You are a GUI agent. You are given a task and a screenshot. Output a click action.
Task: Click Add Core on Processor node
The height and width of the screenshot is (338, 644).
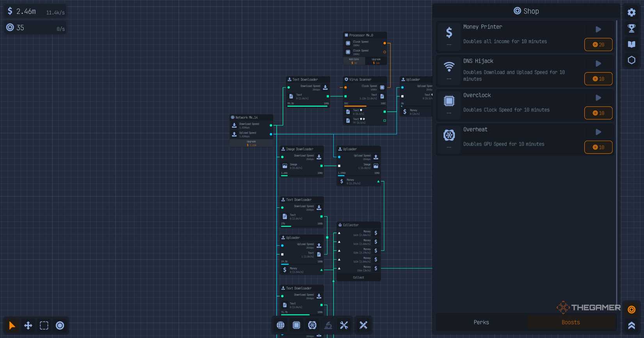click(x=354, y=61)
